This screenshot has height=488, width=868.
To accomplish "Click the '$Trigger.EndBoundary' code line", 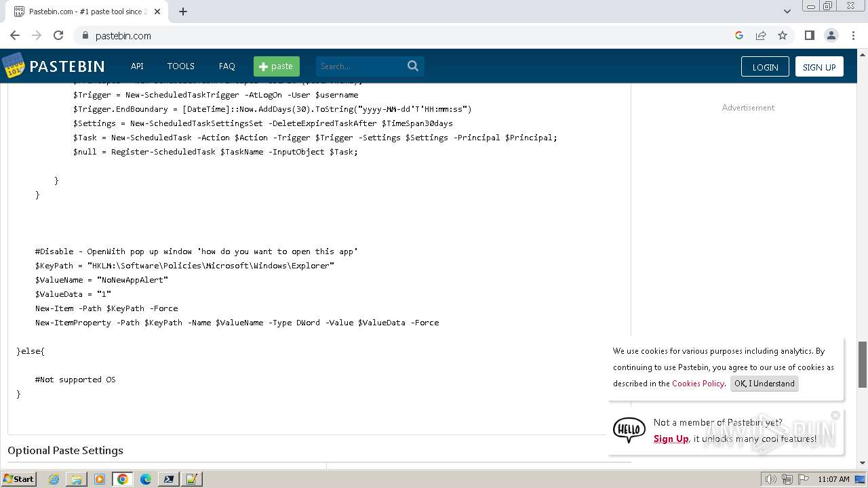I will (273, 109).
